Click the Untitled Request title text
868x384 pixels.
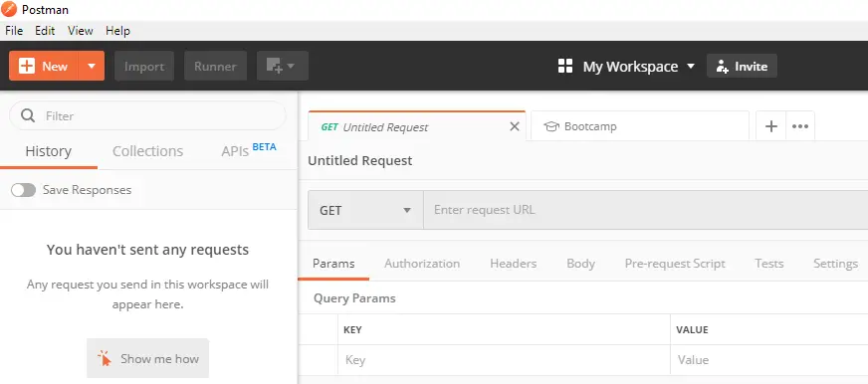(359, 161)
